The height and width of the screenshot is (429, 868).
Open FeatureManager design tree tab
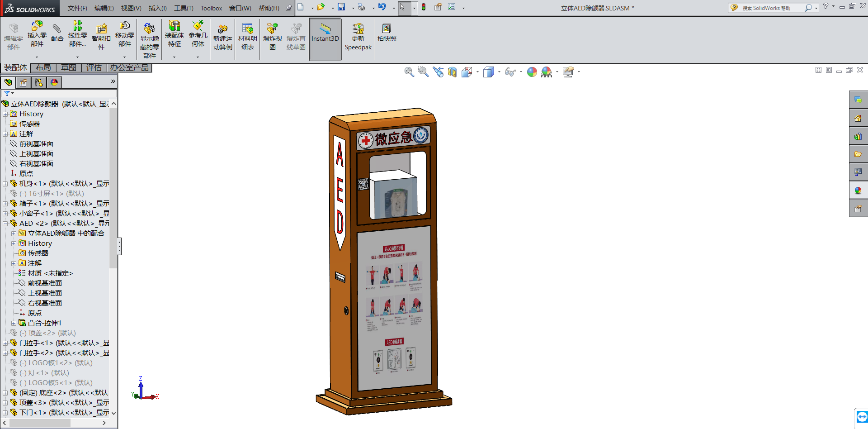pyautogui.click(x=8, y=82)
